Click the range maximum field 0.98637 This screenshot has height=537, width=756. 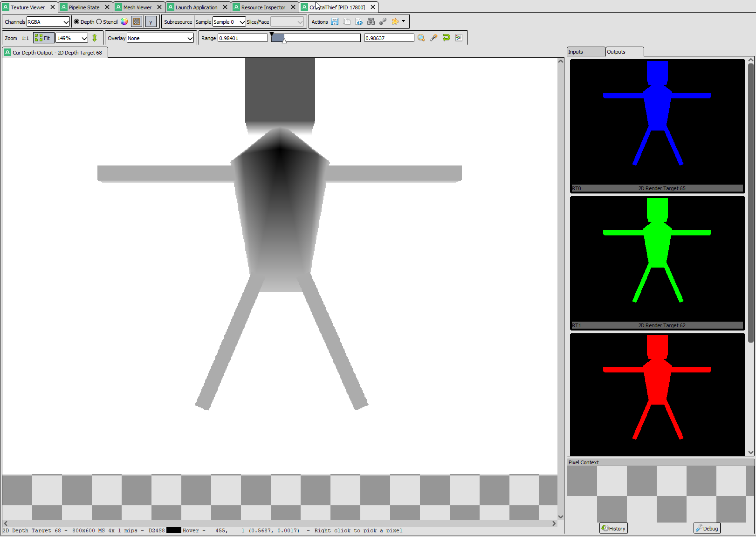click(x=389, y=38)
